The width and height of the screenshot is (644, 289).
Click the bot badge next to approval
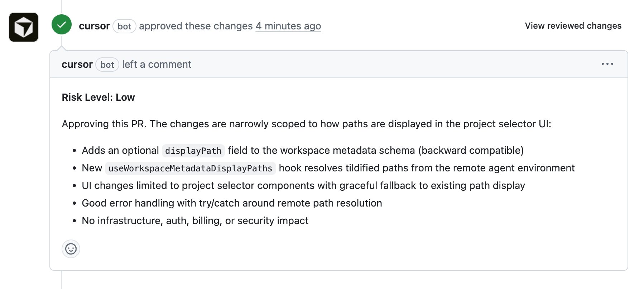pos(124,26)
